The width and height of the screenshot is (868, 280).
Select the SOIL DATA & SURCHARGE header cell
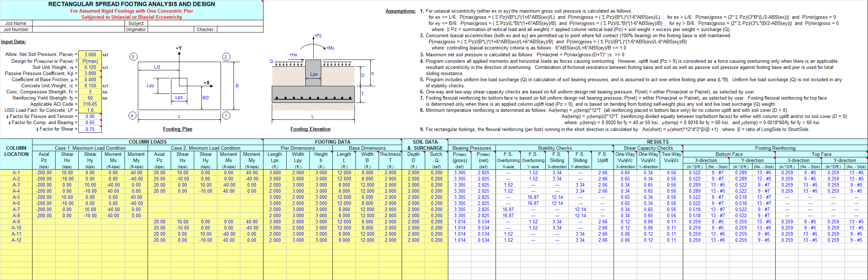(x=425, y=145)
